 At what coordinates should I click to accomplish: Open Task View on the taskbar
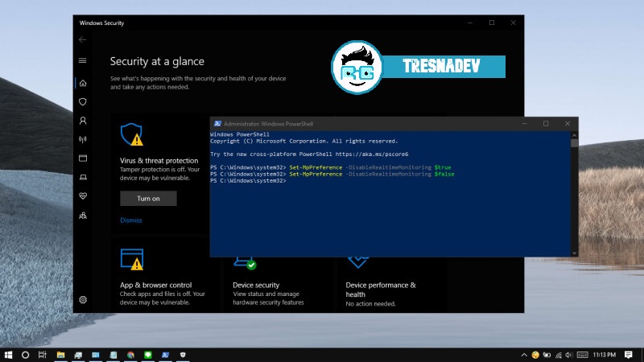click(x=43, y=355)
